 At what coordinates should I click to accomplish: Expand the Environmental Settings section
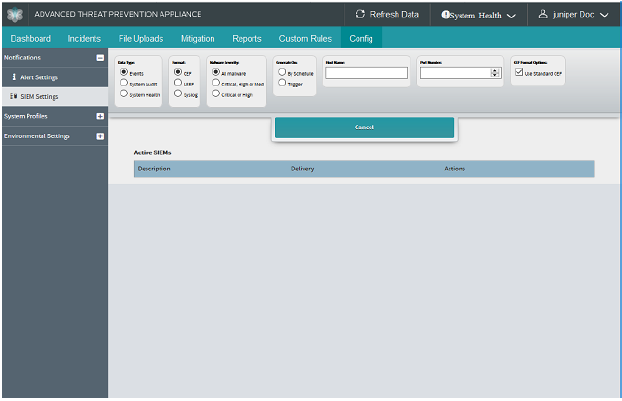pyautogui.click(x=100, y=136)
